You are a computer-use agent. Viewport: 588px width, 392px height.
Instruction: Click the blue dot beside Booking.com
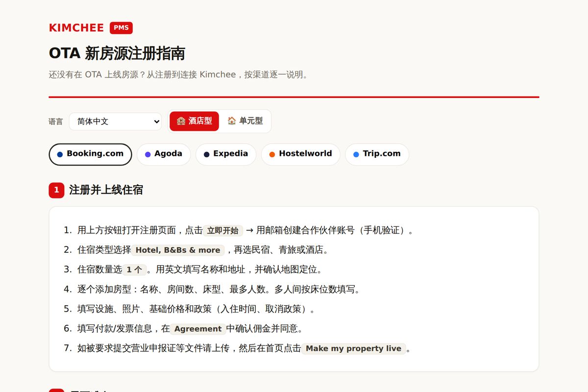coord(60,154)
